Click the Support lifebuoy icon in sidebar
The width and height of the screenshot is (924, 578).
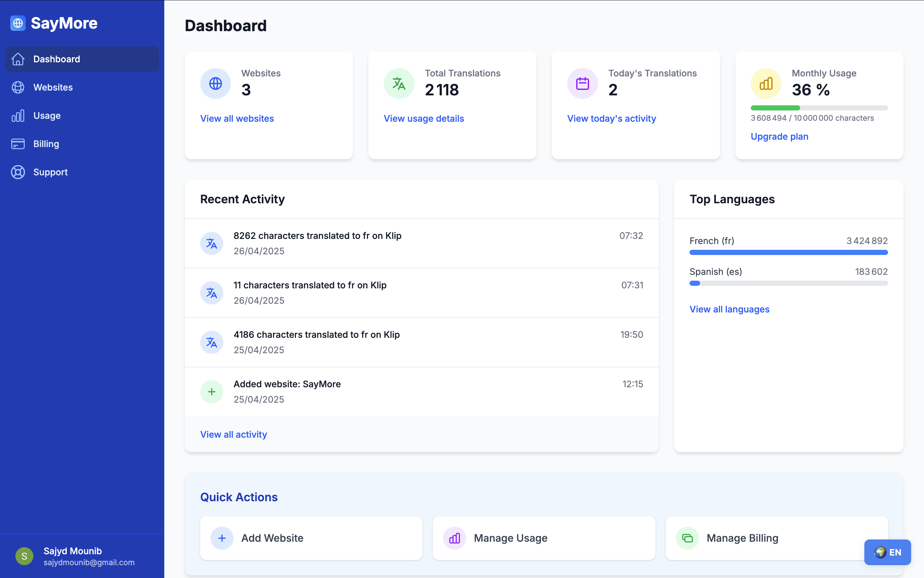pos(18,172)
